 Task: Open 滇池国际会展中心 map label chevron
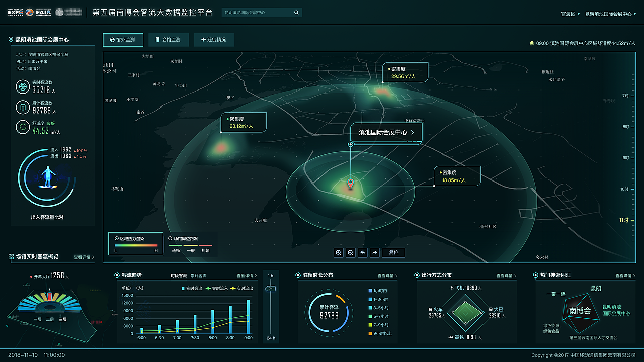[x=413, y=133]
